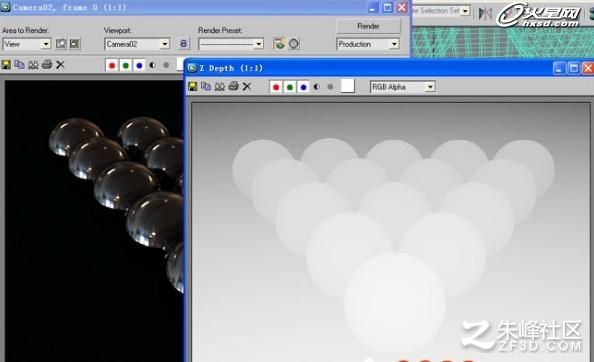594x362 pixels.
Task: Clear the Z Depth image with X icon
Action: (x=247, y=87)
